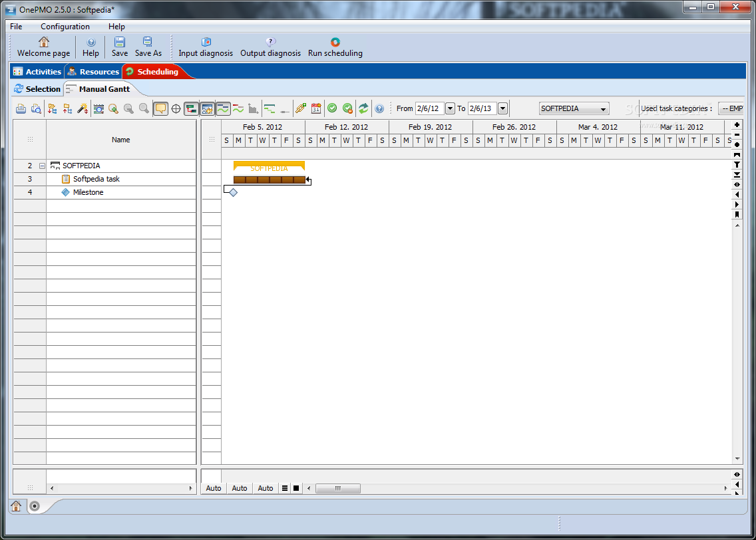Click the link with plus icon
This screenshot has width=756, height=540.
tap(301, 109)
